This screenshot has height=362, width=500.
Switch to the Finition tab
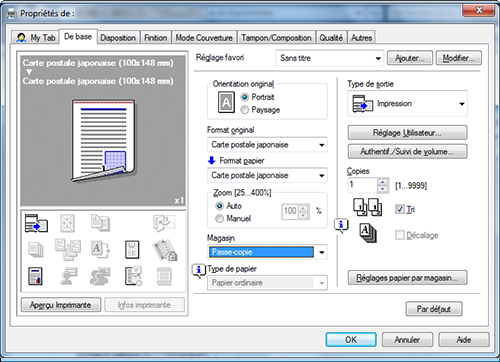pyautogui.click(x=156, y=38)
